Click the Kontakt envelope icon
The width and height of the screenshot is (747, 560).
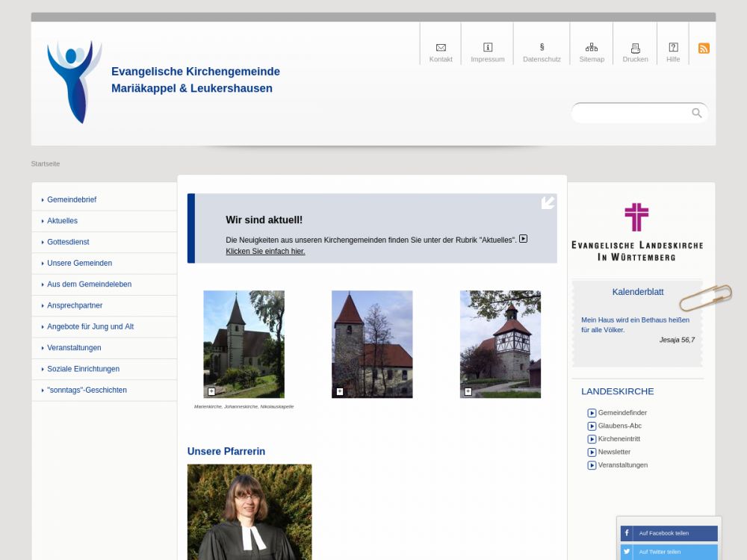pyautogui.click(x=441, y=48)
